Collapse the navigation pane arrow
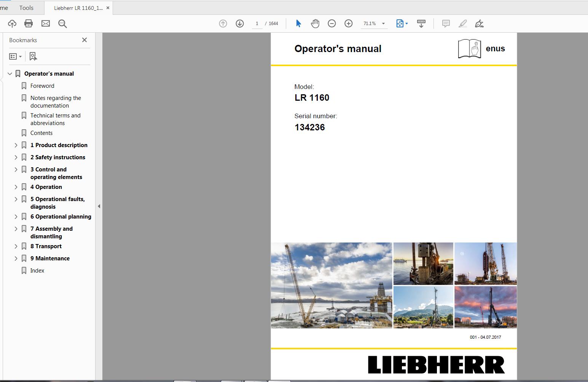The image size is (588, 382). 99,206
